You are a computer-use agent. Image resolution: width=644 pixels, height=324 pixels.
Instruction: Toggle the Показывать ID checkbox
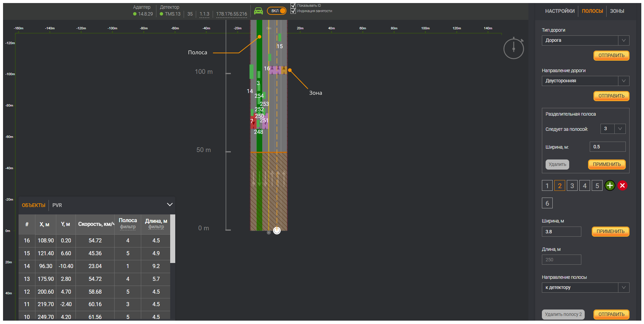pos(293,5)
